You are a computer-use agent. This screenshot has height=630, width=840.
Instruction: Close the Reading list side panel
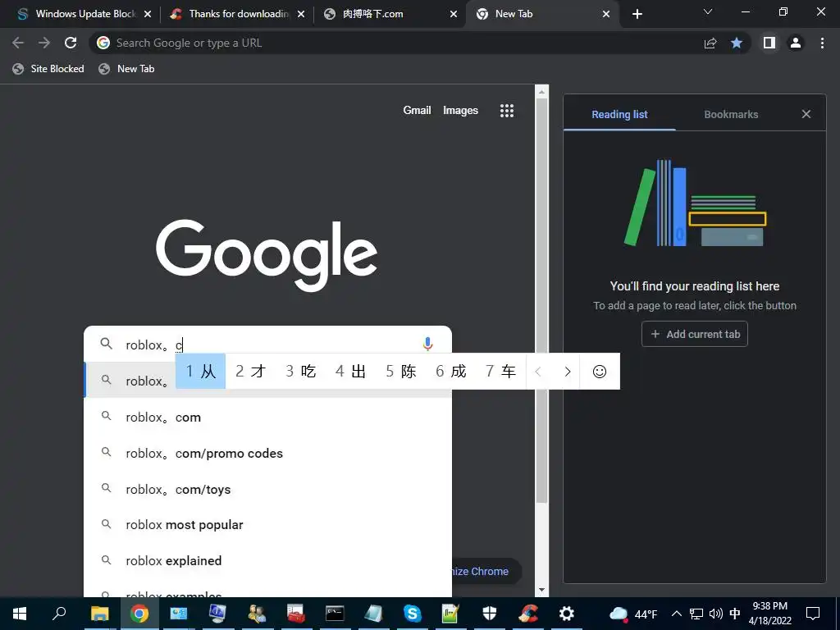point(806,114)
